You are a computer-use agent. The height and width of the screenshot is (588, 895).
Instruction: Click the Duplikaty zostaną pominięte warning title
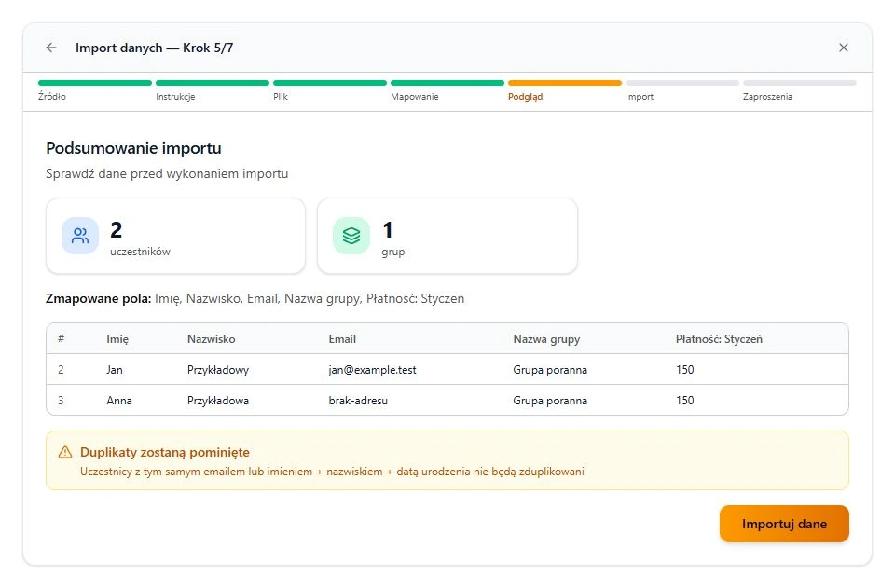165,452
